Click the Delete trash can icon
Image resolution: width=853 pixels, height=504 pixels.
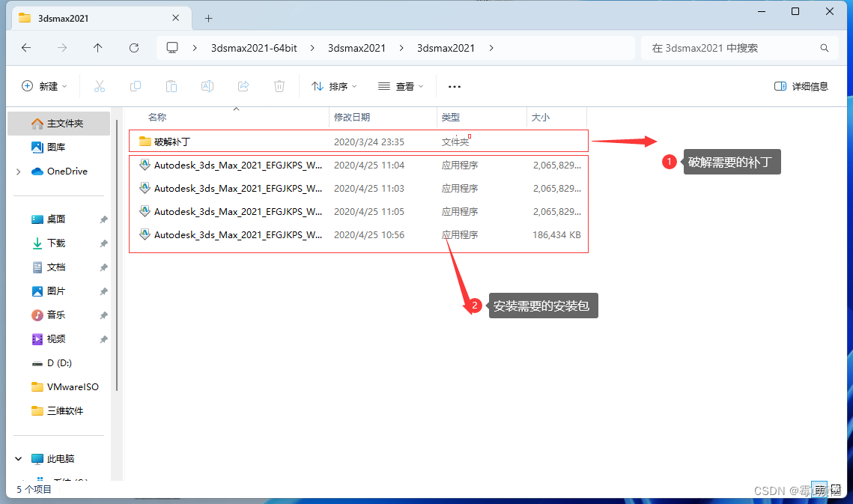coord(279,86)
